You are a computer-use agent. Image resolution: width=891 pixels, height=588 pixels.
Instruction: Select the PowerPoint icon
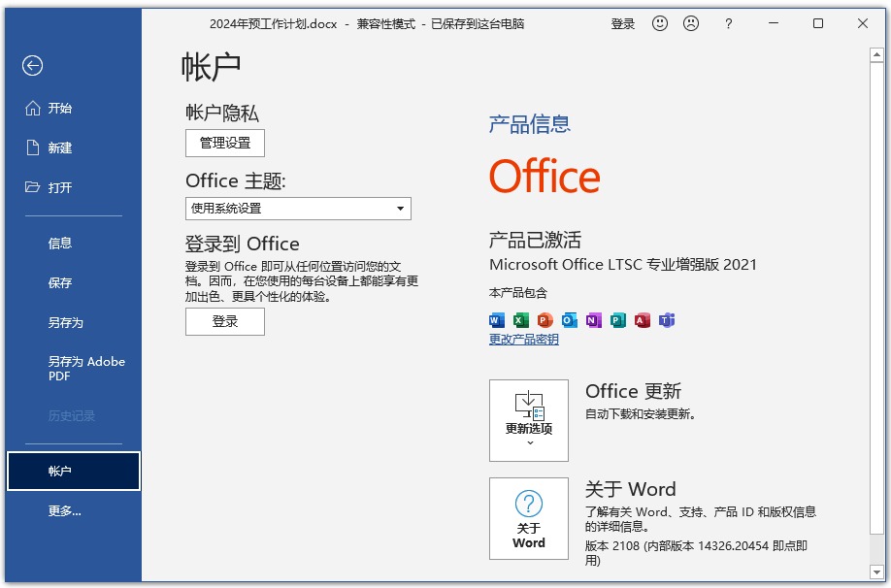tap(544, 320)
